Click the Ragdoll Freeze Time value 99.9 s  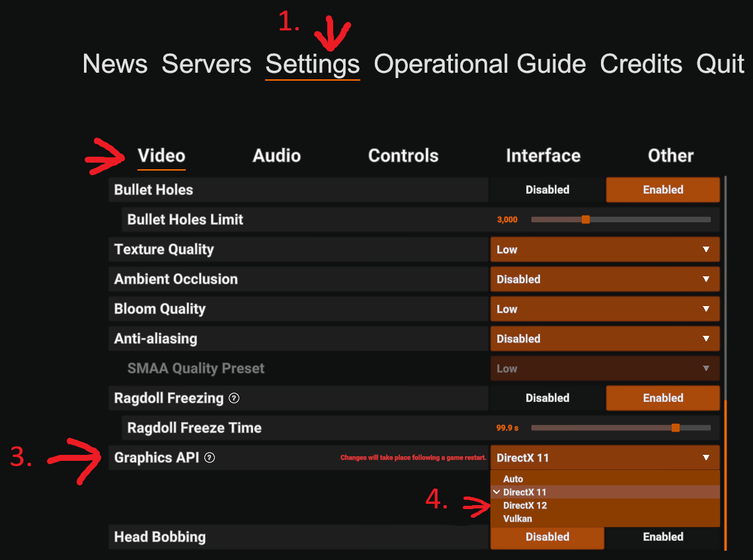point(507,428)
